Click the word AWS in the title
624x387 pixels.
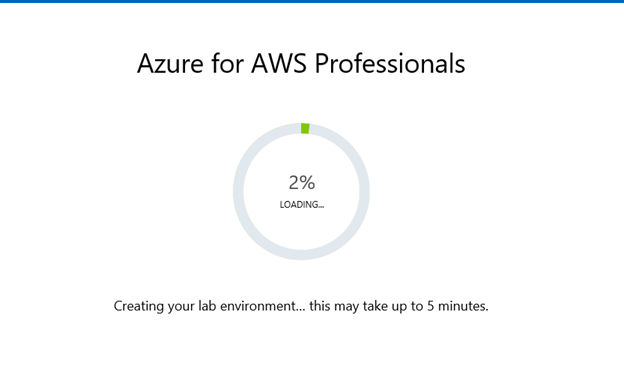279,64
